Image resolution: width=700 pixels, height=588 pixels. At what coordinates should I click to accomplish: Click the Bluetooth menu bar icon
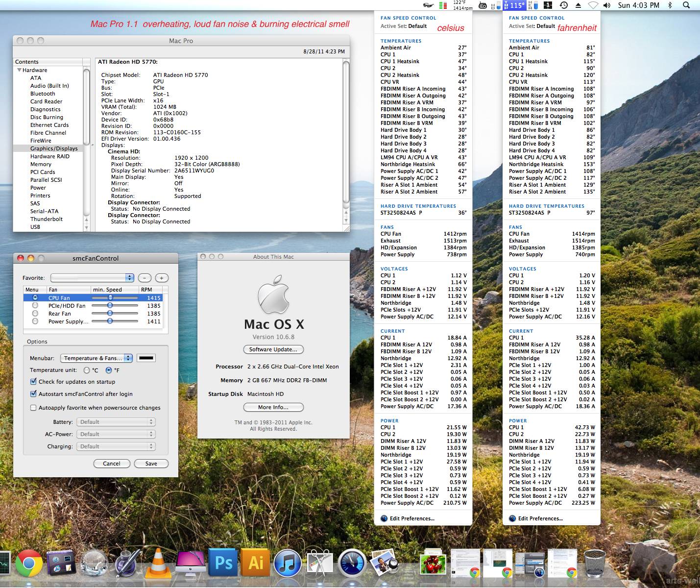coord(670,5)
